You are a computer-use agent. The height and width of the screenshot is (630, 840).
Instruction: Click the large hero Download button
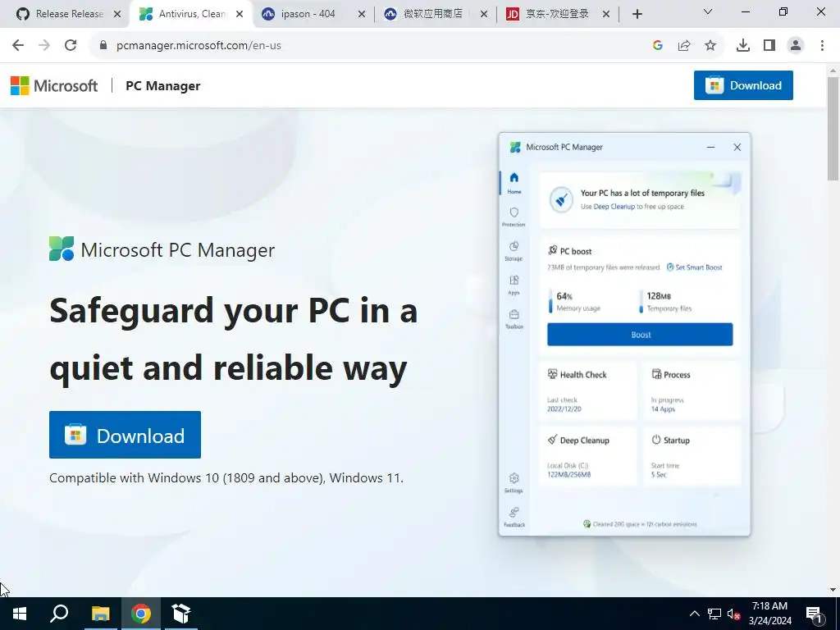125,435
